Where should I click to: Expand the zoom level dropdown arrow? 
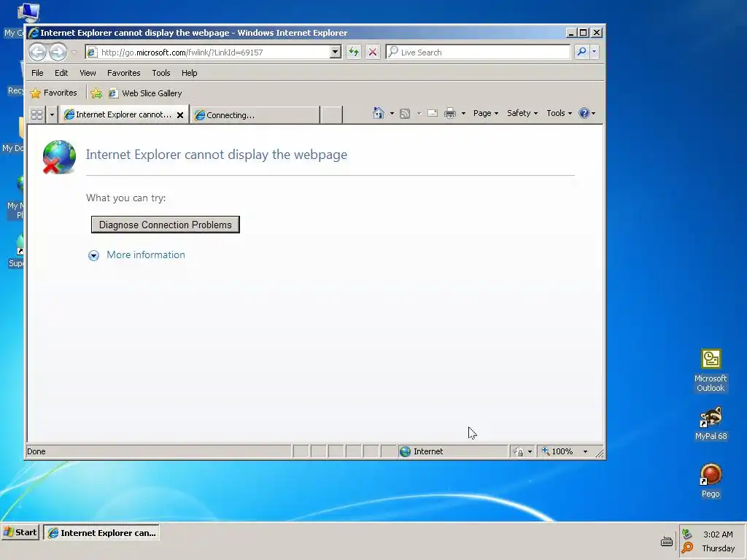586,451
